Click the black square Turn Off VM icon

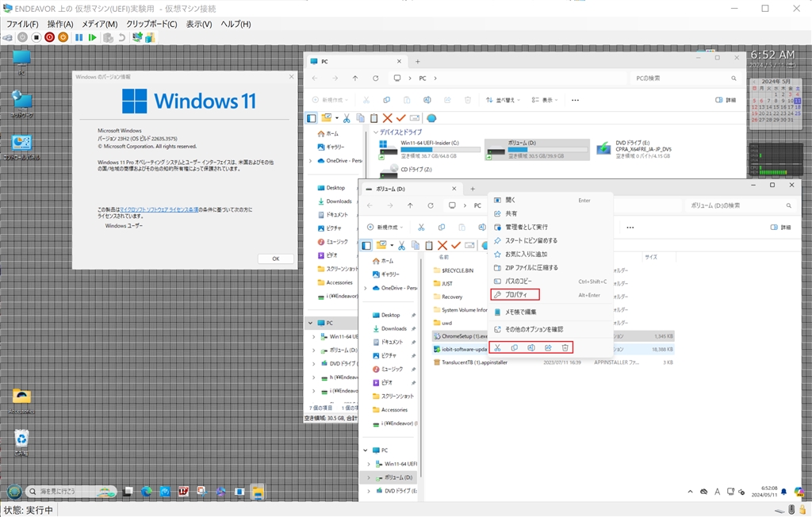[x=36, y=37]
